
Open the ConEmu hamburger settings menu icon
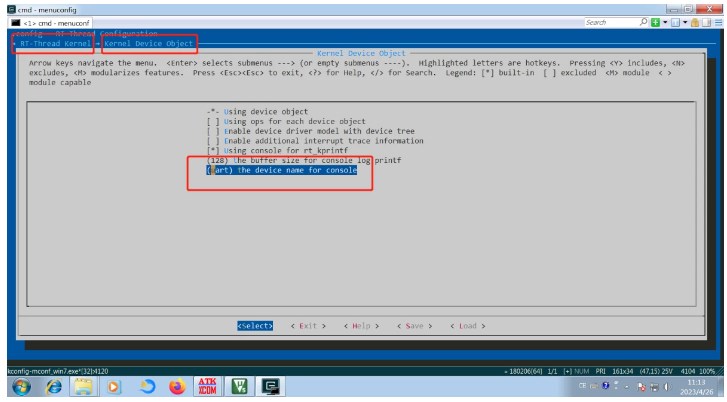pyautogui.click(x=718, y=22)
